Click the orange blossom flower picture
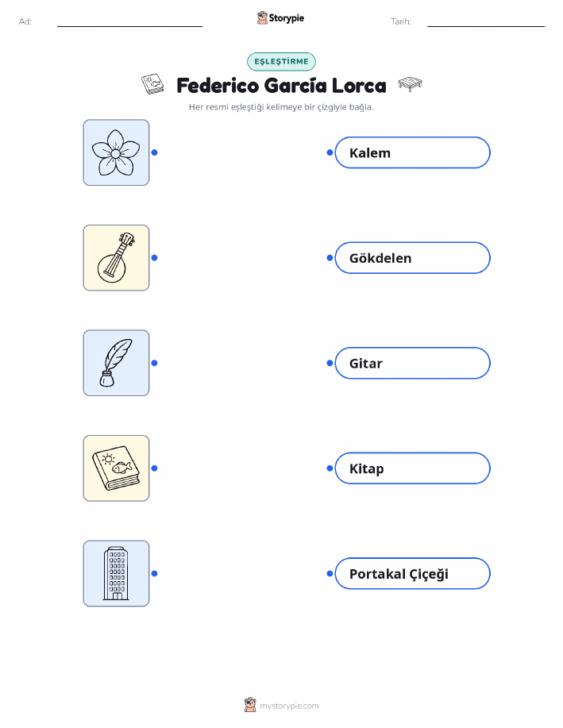This screenshot has width=563, height=728. coord(116,152)
